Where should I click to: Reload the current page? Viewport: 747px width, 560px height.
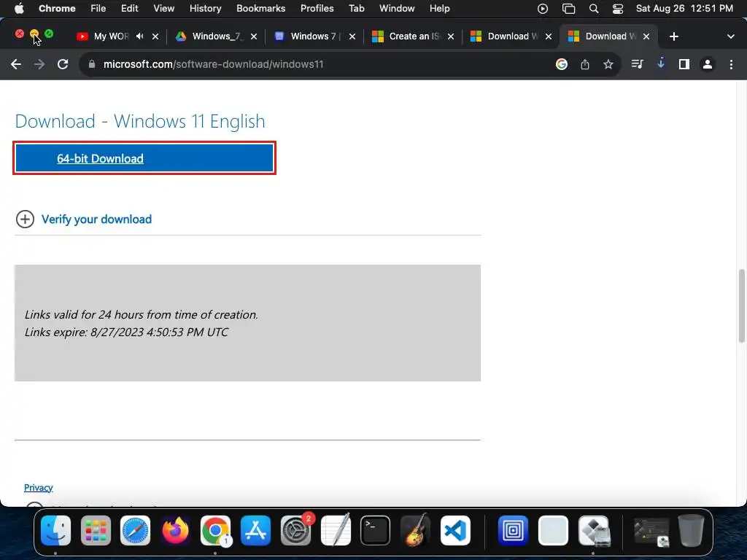[x=63, y=64]
